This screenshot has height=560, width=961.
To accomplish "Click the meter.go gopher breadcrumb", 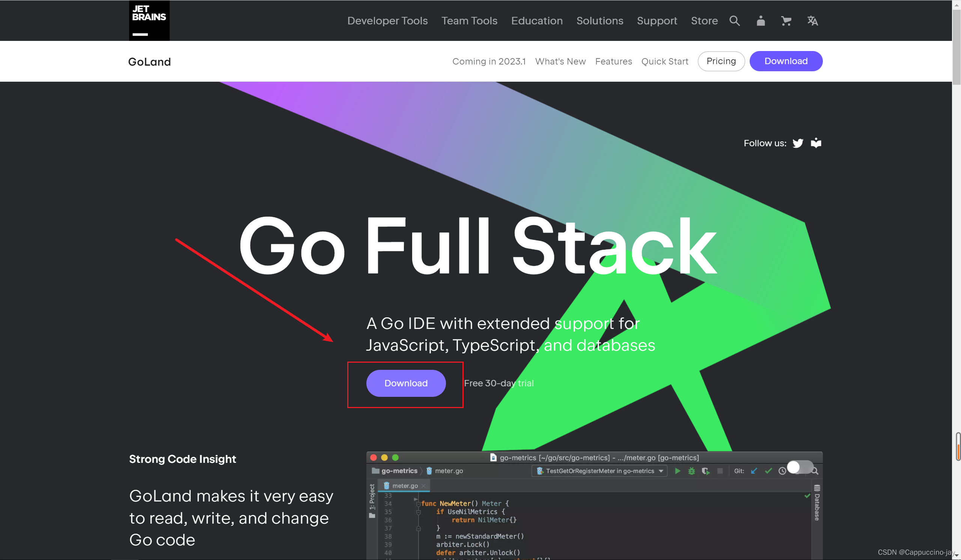I will coord(444,471).
